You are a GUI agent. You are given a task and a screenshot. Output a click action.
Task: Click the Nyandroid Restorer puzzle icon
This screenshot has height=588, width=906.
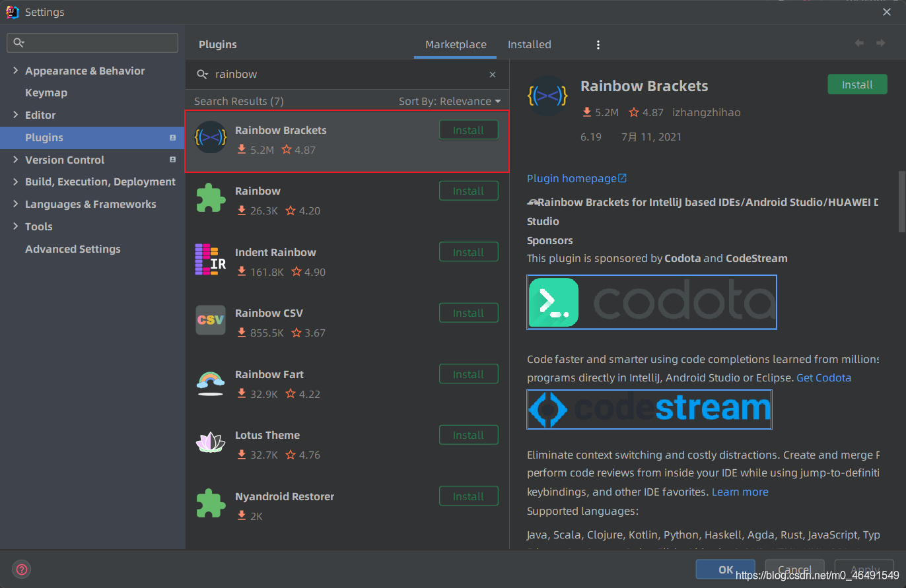tap(211, 503)
